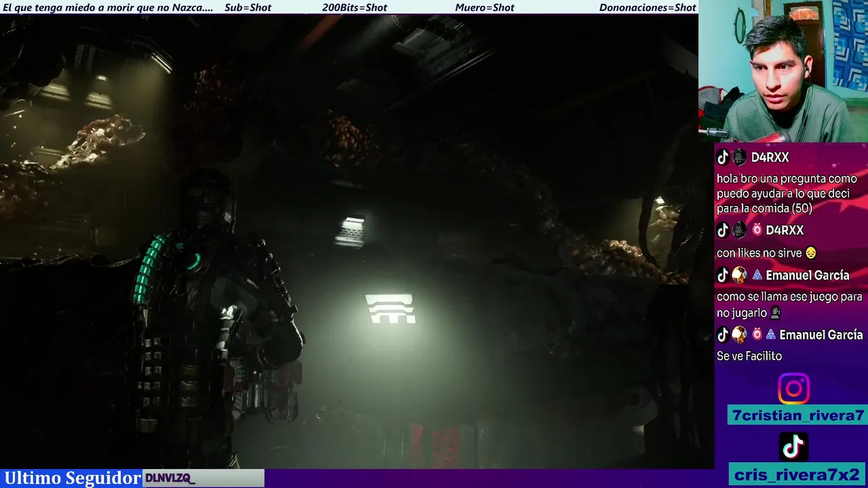868x488 pixels.
Task: Click chat message 'Se ve Facilito'
Action: point(749,356)
